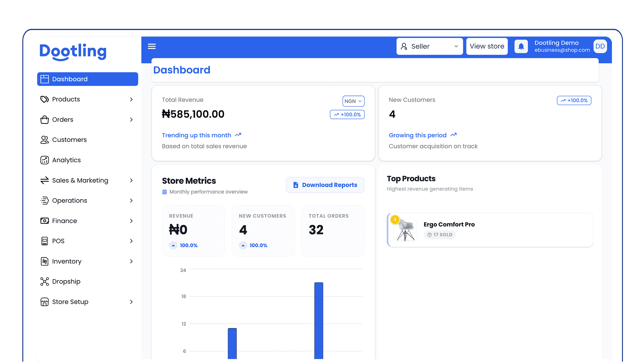Open the Customers section icon
This screenshot has width=644, height=363.
pos(45,140)
